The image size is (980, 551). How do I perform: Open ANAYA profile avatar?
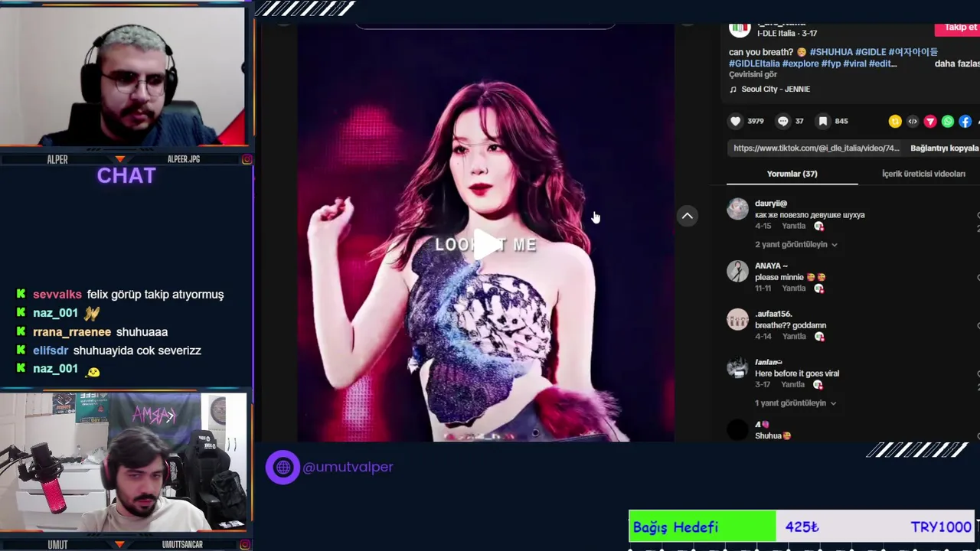click(x=737, y=271)
